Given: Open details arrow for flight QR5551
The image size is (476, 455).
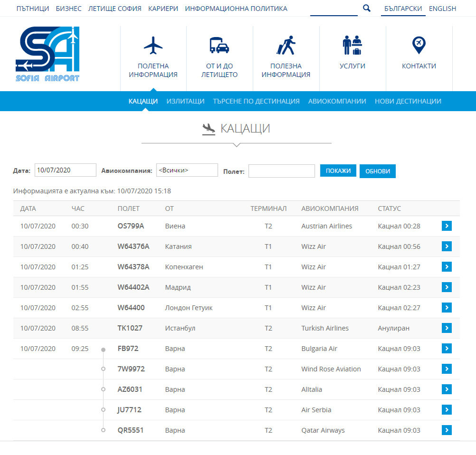Looking at the screenshot, I should (447, 430).
